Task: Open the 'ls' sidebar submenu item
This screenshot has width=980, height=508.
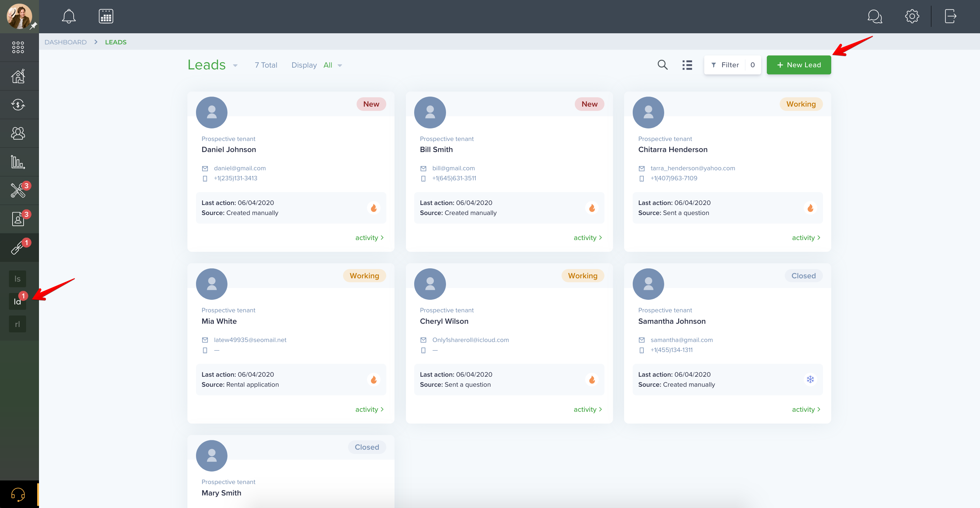Action: click(x=18, y=279)
